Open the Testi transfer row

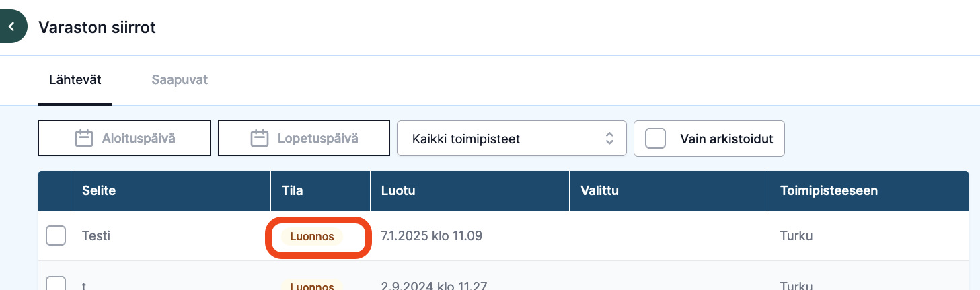pos(503,236)
